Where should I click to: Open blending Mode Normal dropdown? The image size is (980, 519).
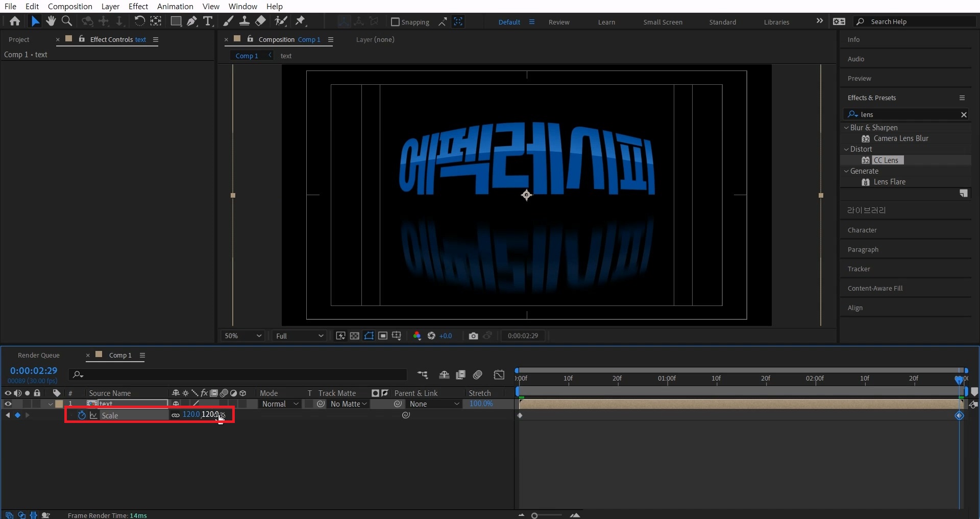click(x=280, y=404)
